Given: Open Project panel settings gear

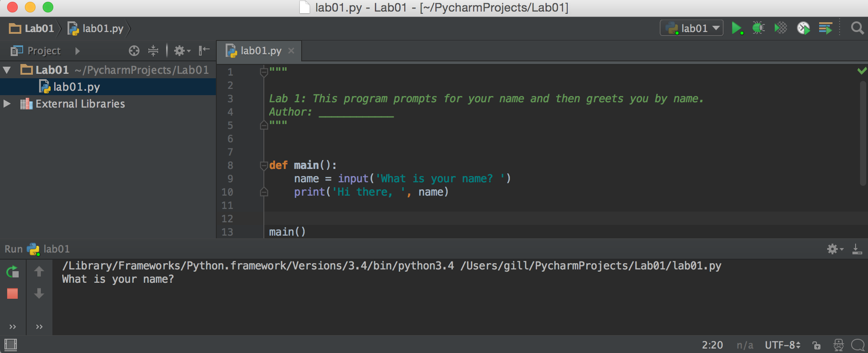Looking at the screenshot, I should [182, 51].
